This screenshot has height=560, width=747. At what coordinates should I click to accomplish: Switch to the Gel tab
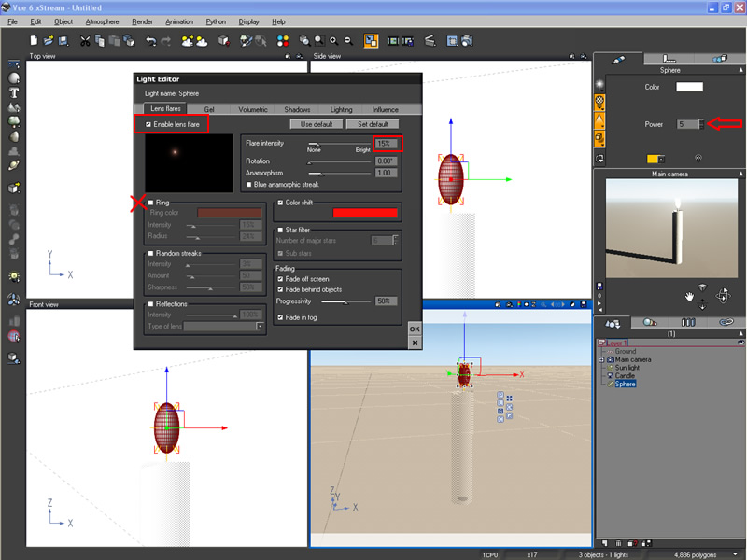[209, 109]
